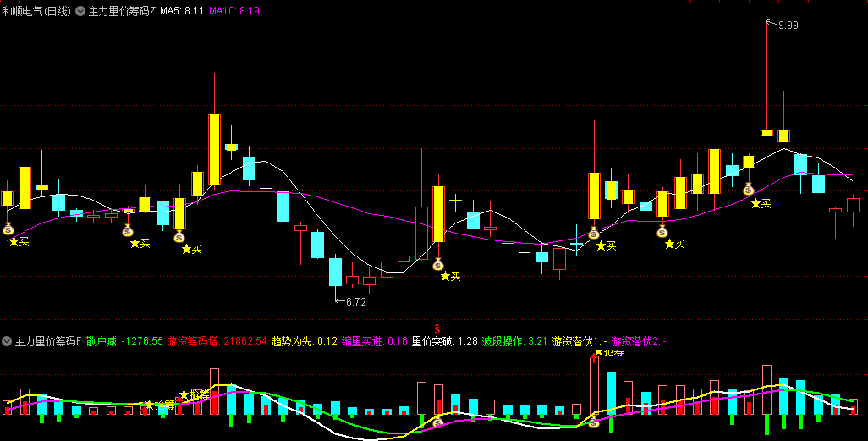Click the fifth money bag icon in price chart
Viewport: 868px width, 441px height.
click(593, 233)
